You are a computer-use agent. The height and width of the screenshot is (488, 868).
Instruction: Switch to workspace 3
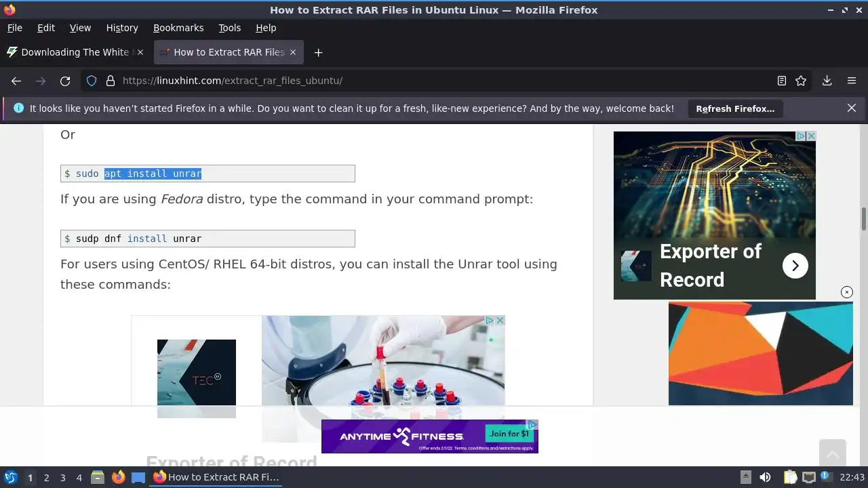click(62, 477)
